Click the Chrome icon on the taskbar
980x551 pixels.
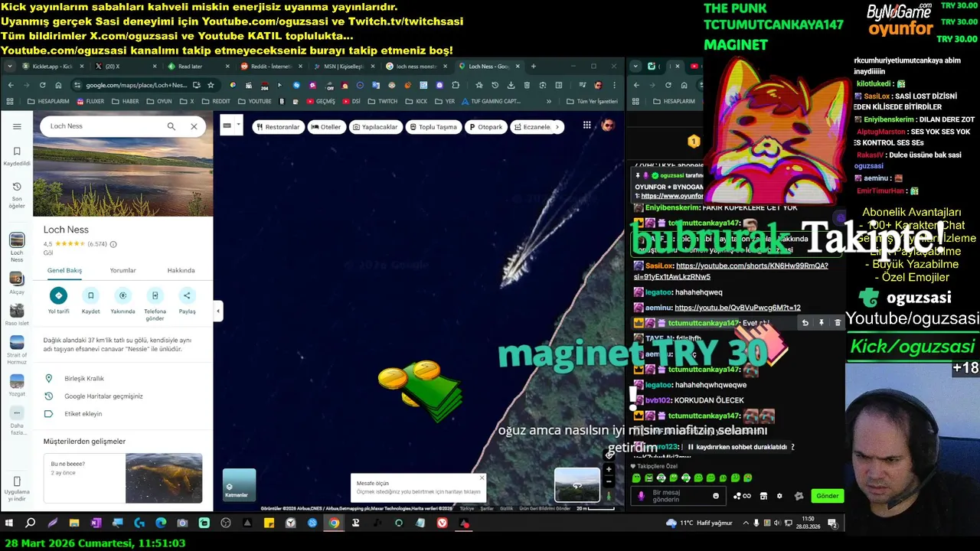(334, 523)
